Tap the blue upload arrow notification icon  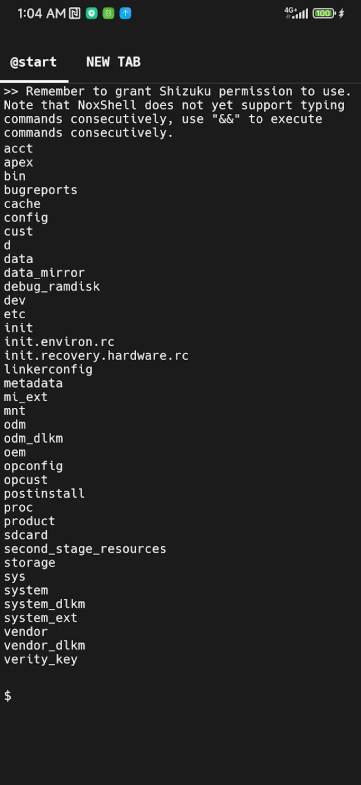[125, 14]
